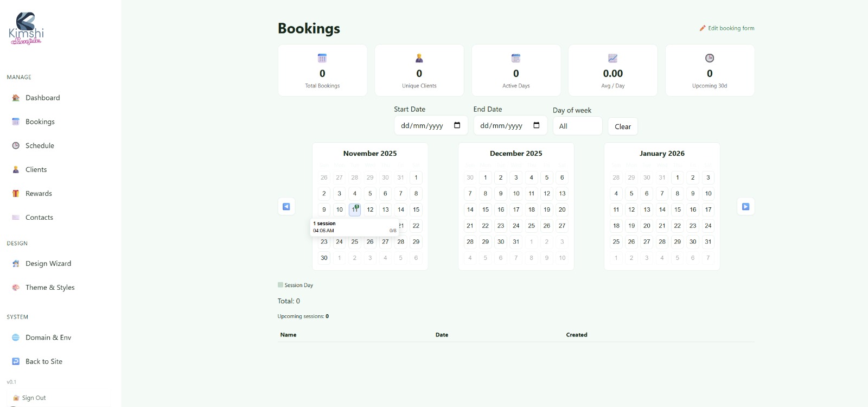This screenshot has height=407, width=868.
Task: Click the Total: 0 text
Action: tap(289, 301)
